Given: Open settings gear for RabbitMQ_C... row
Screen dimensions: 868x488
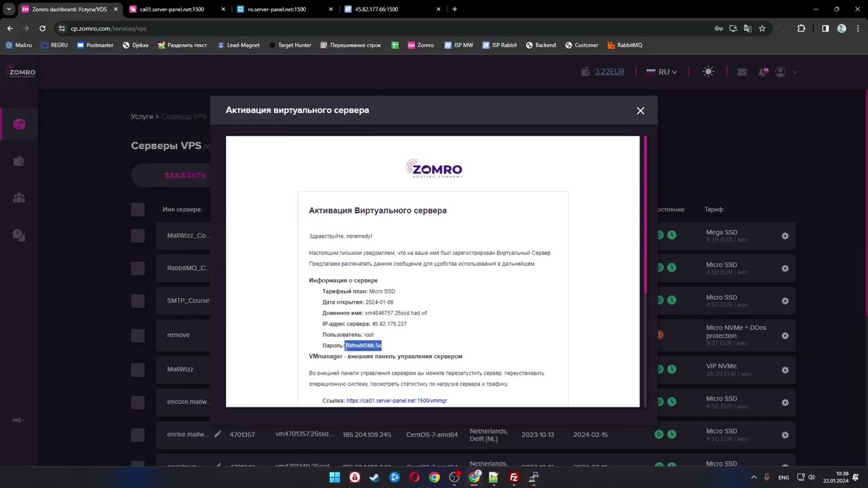Looking at the screenshot, I should pyautogui.click(x=785, y=268).
